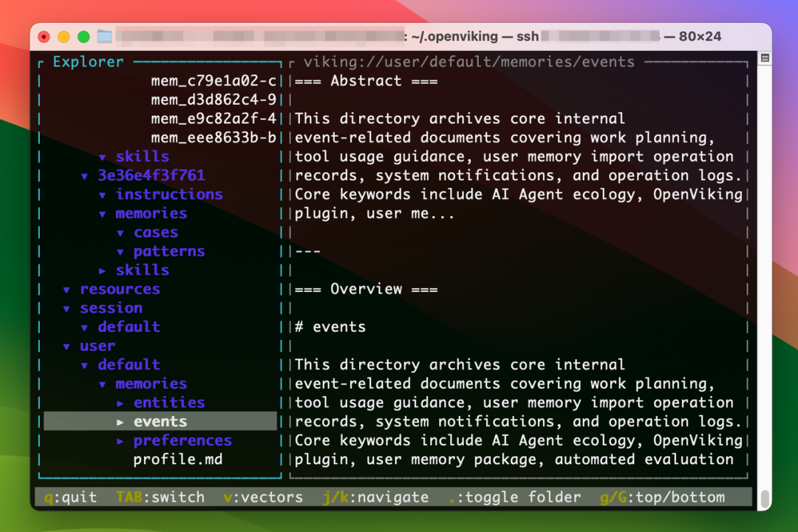Select the instructions folder label
Screen dimensions: 798x532
point(169,194)
